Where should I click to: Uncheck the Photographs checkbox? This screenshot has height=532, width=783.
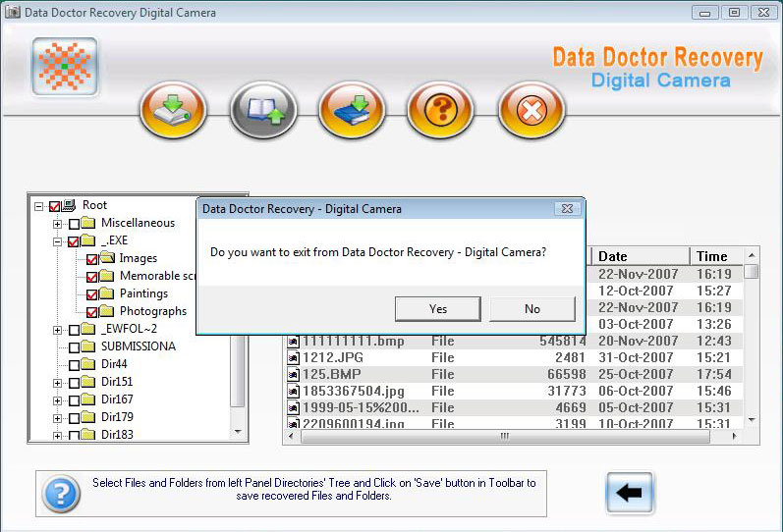92,312
